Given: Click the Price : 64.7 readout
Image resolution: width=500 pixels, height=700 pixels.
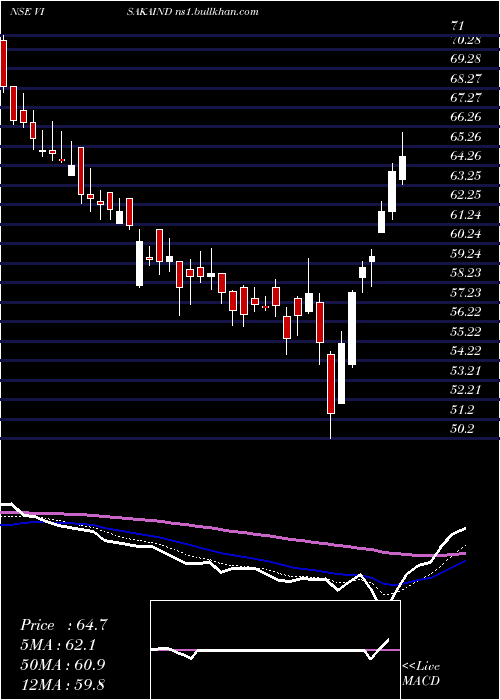Looking at the screenshot, I should point(63,625).
